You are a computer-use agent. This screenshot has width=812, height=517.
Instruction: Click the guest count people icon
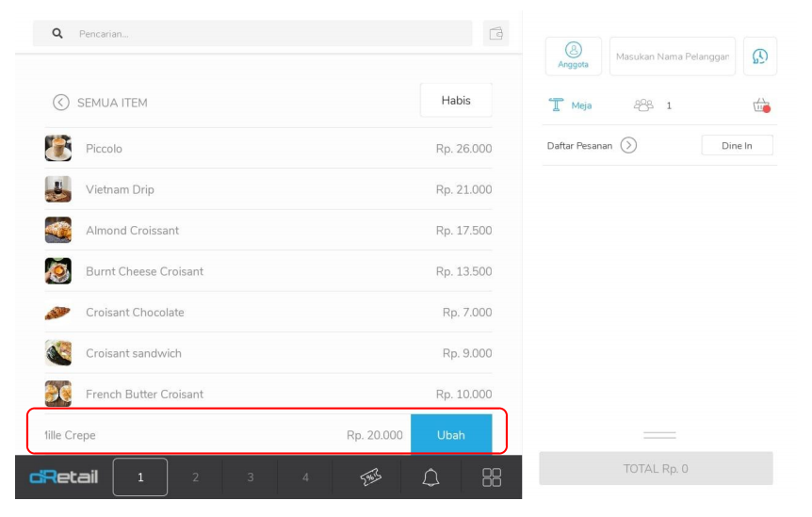645,105
